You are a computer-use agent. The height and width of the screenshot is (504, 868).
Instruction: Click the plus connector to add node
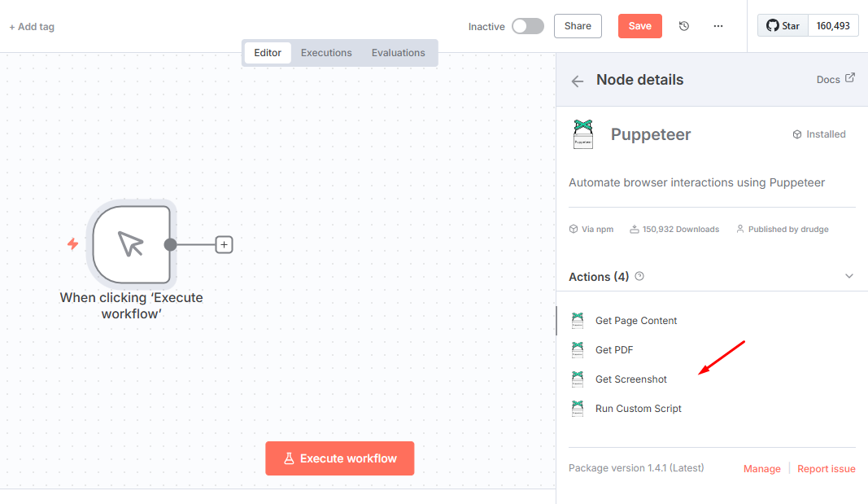pos(224,244)
